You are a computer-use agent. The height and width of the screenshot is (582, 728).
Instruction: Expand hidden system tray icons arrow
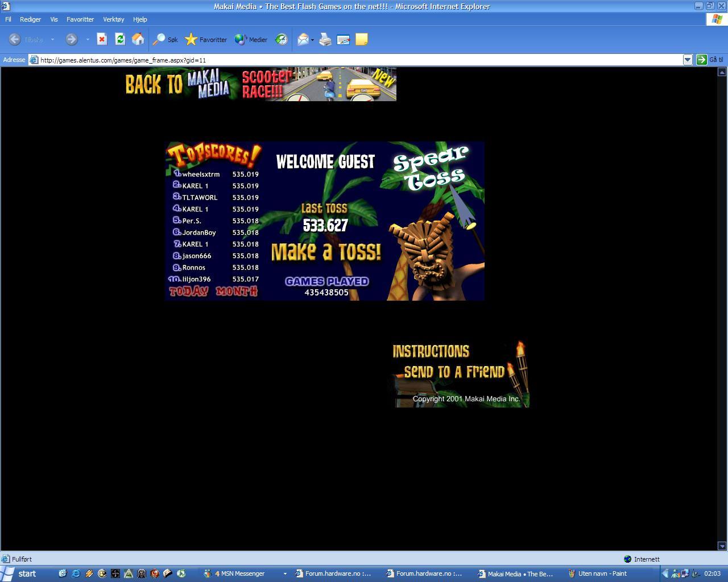(x=664, y=573)
